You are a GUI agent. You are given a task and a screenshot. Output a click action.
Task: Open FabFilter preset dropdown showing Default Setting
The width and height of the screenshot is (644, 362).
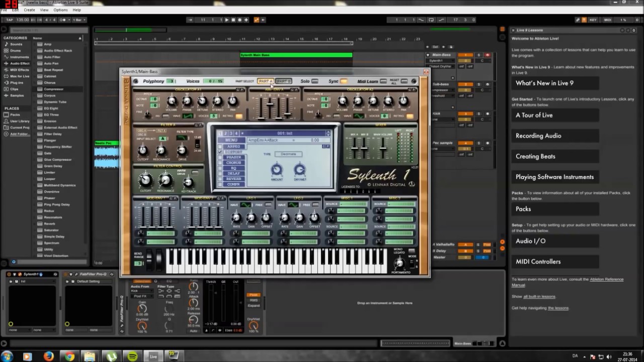(94, 282)
